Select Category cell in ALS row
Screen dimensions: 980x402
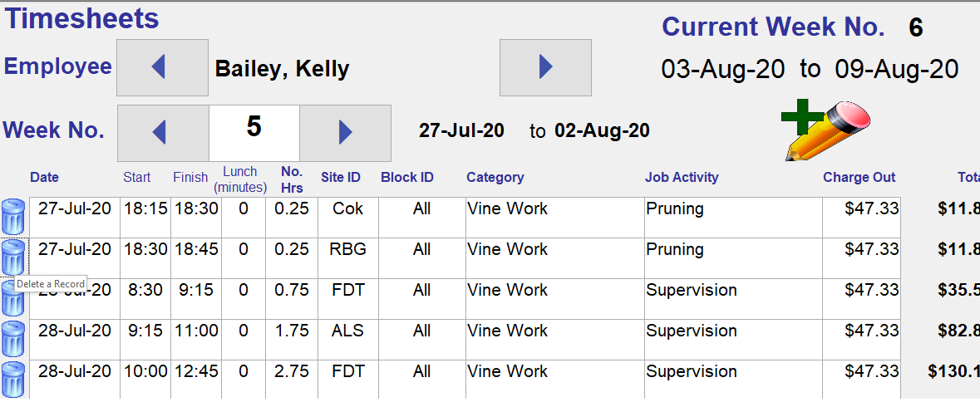(x=554, y=331)
